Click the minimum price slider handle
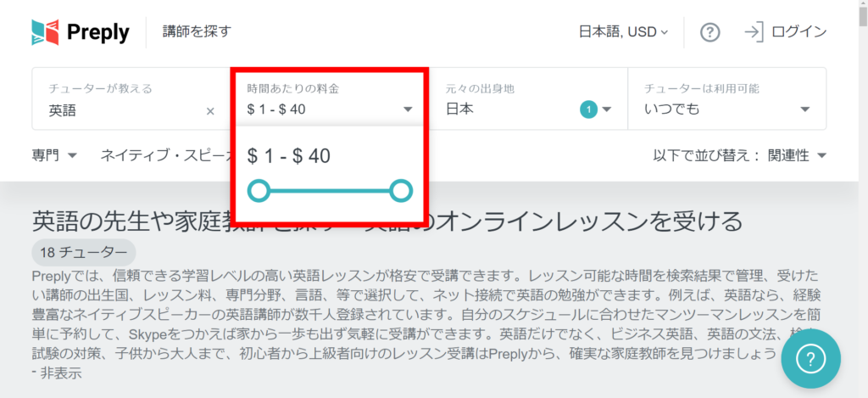The width and height of the screenshot is (868, 398). 259,191
